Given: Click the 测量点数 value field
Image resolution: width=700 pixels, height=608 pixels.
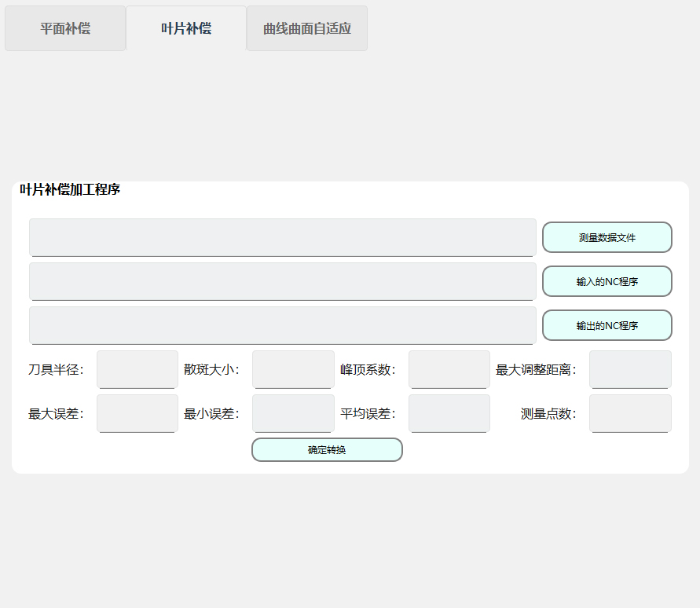Looking at the screenshot, I should pyautogui.click(x=630, y=413).
